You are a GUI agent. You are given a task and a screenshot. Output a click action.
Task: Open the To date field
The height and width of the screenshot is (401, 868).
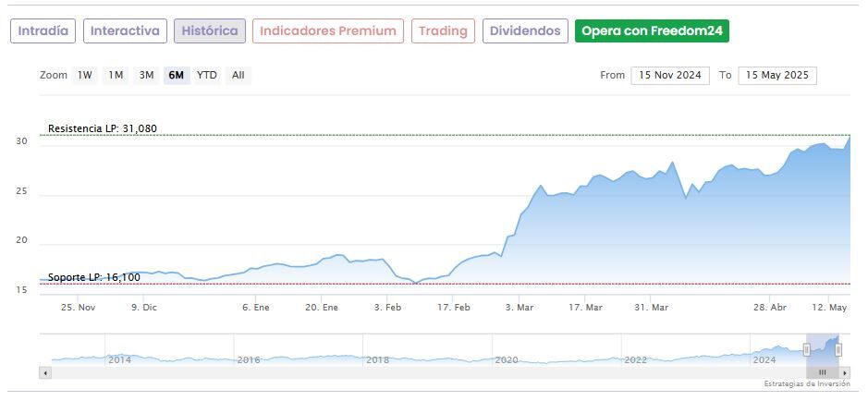coord(777,76)
